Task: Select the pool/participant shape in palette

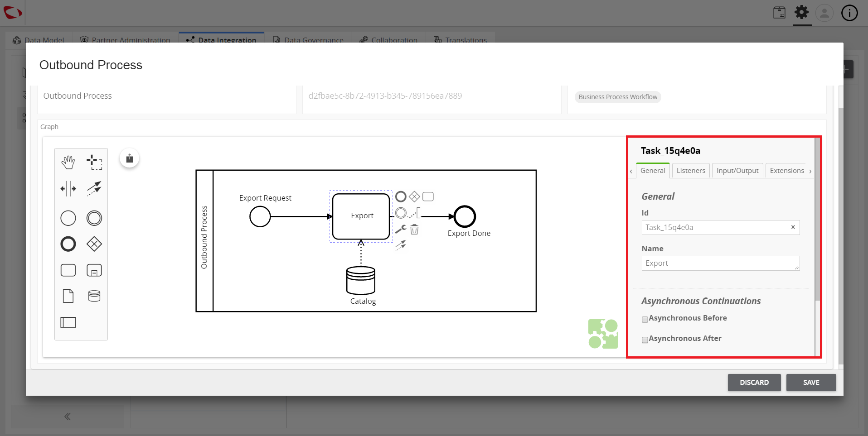Action: click(68, 322)
